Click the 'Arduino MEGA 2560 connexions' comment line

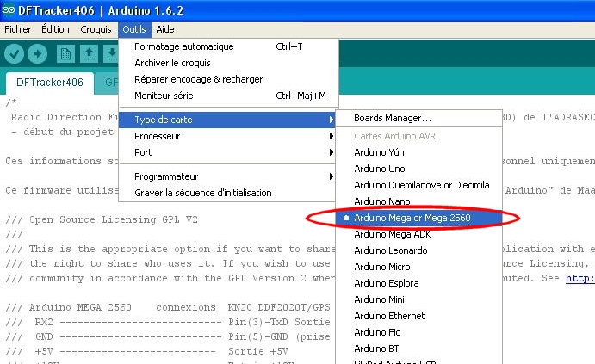tap(168, 307)
